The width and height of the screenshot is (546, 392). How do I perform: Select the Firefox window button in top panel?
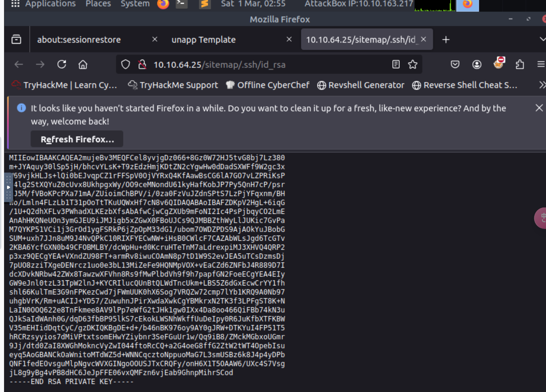tap(467, 5)
